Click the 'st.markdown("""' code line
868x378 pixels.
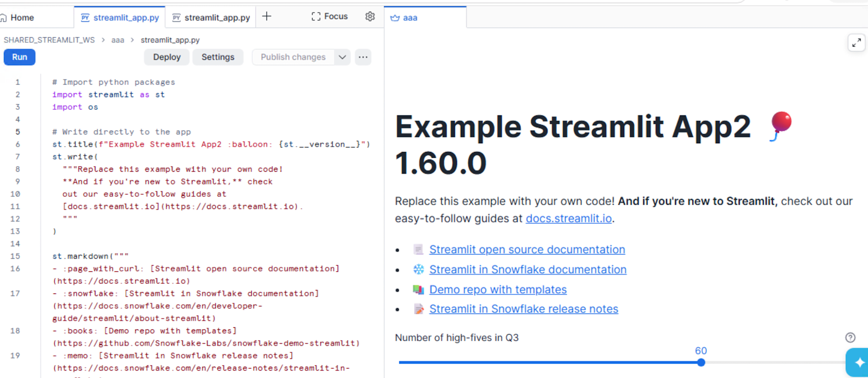tap(90, 256)
